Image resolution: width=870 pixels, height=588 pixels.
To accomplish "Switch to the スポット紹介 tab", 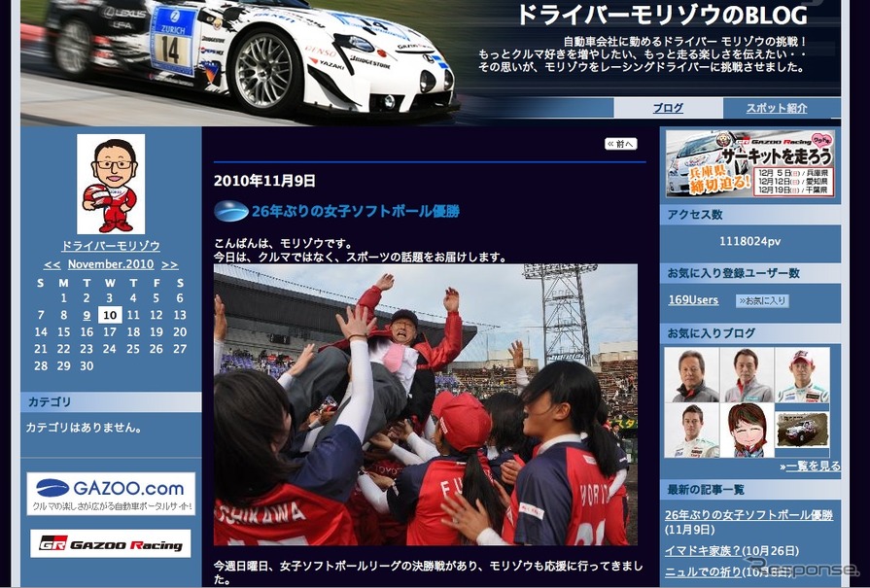I will [x=777, y=108].
